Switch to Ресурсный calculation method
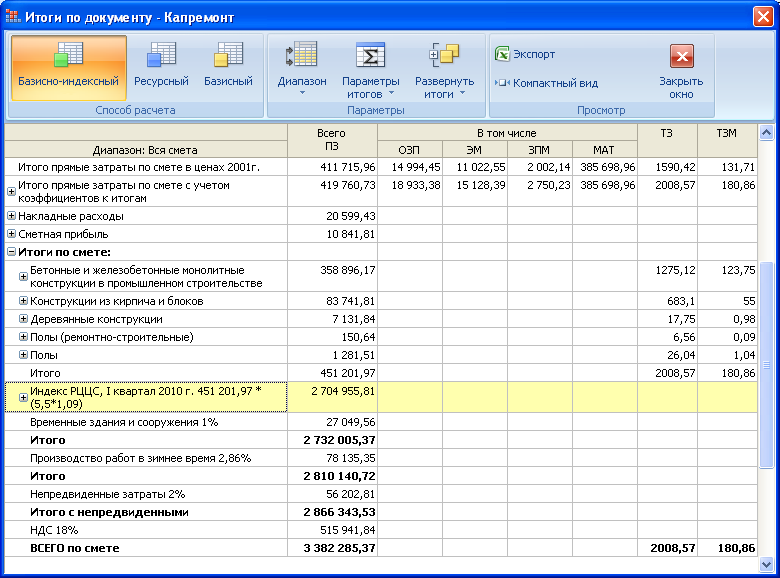 click(x=161, y=67)
